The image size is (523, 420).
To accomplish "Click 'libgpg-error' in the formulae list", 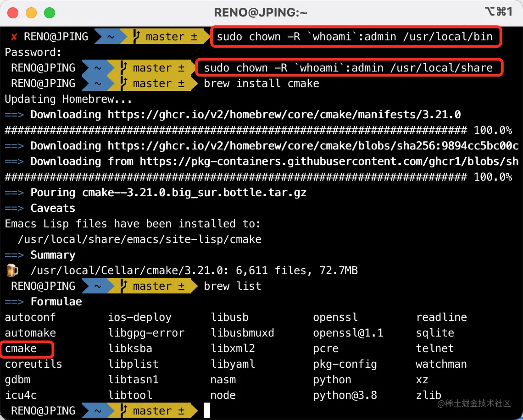I will coord(146,333).
